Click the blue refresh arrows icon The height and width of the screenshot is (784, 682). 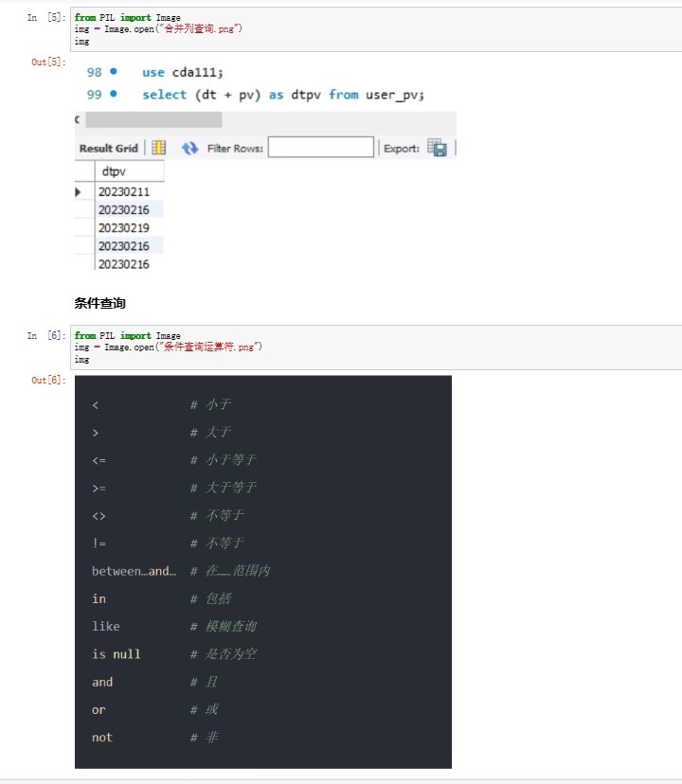pos(189,148)
